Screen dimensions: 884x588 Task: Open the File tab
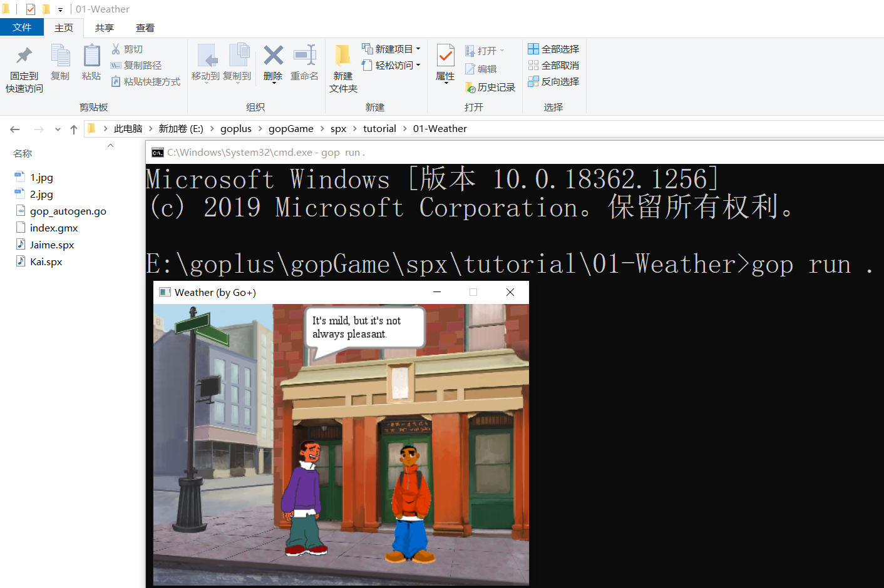tap(22, 28)
